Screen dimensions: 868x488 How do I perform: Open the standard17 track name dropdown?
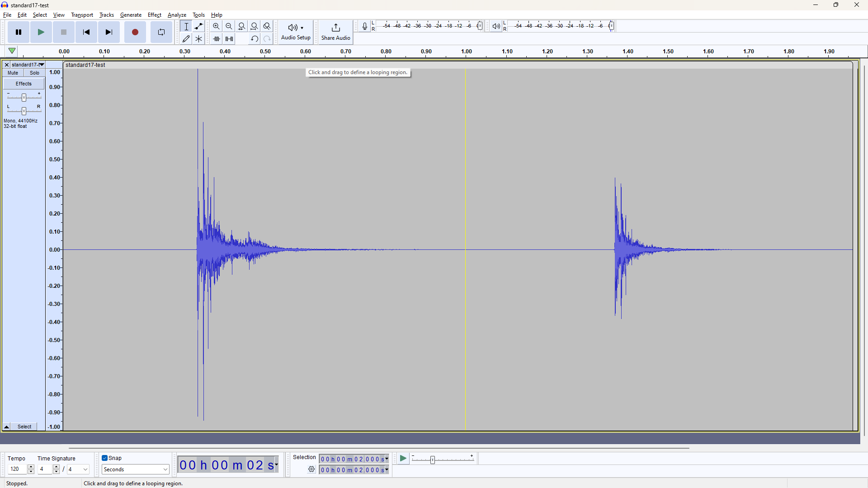pyautogui.click(x=28, y=65)
